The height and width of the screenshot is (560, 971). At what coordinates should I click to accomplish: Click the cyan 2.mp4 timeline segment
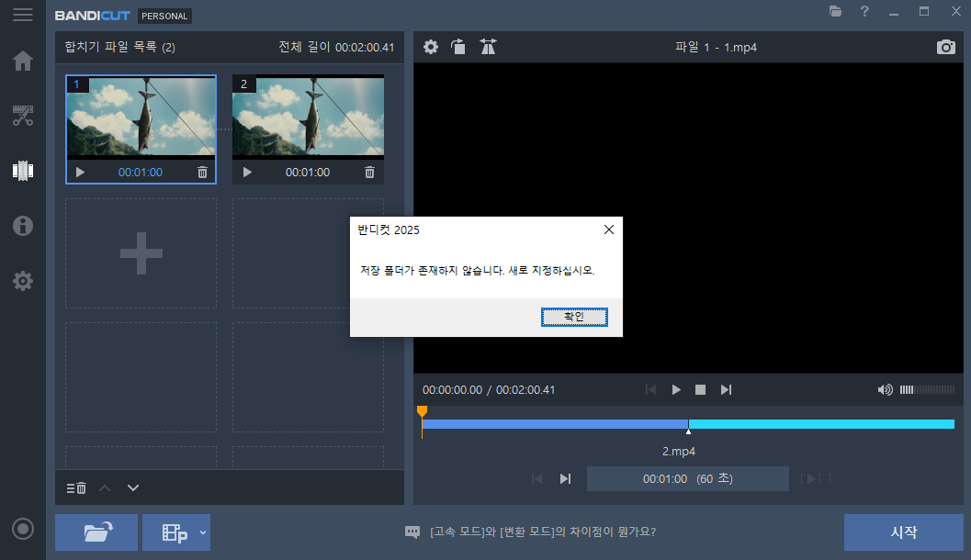coord(821,424)
